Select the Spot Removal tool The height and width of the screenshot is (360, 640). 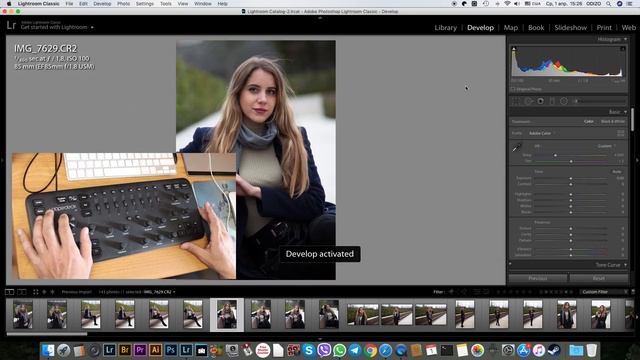click(x=529, y=101)
